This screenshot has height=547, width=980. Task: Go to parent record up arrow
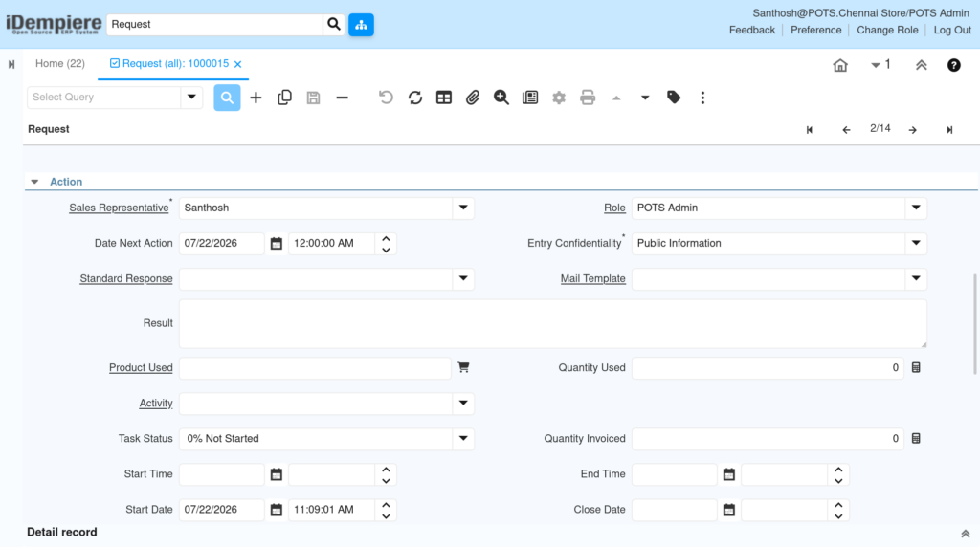click(x=616, y=98)
